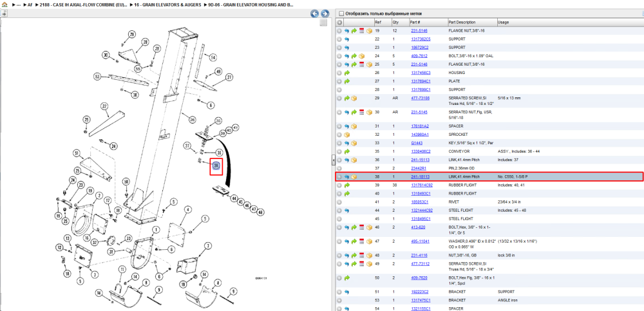This screenshot has height=311, width=644.
Task: Open part number 231-5146 link in row 19
Action: tap(419, 31)
